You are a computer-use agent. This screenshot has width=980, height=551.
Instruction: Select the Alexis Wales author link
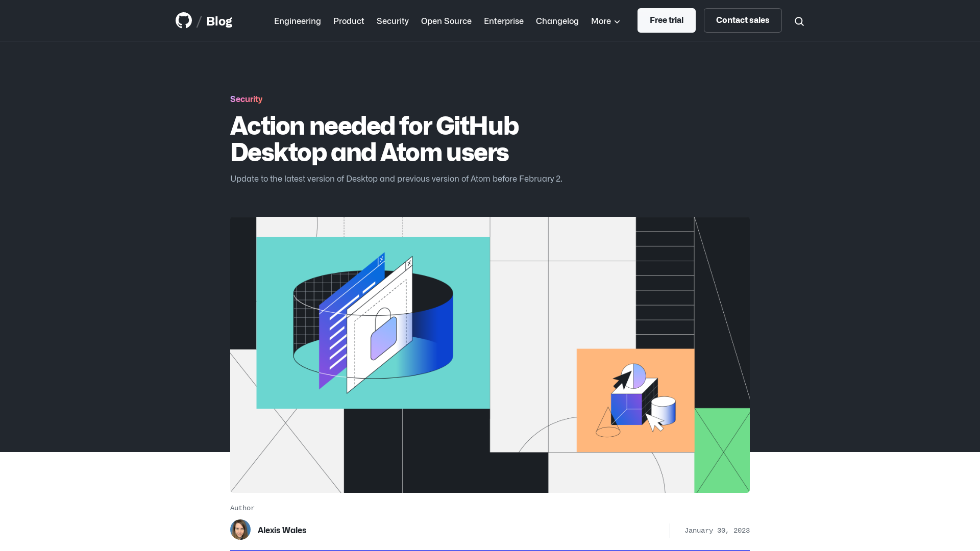coord(281,530)
